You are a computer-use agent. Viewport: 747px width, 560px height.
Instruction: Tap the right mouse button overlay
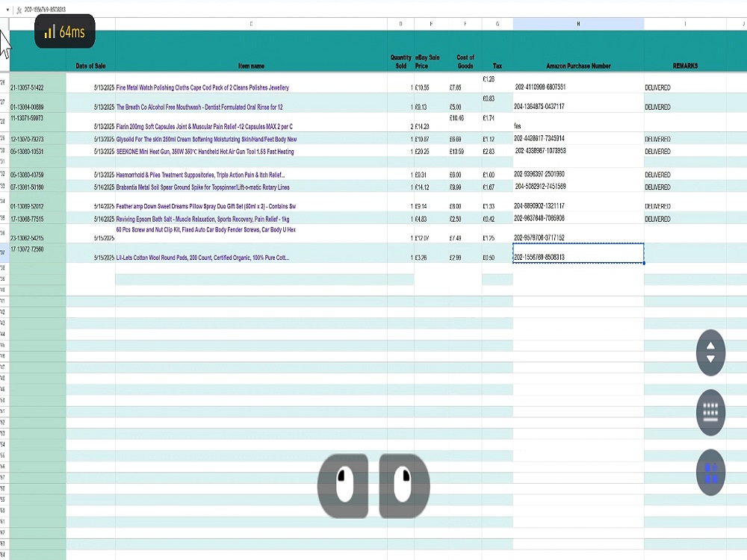pos(404,486)
